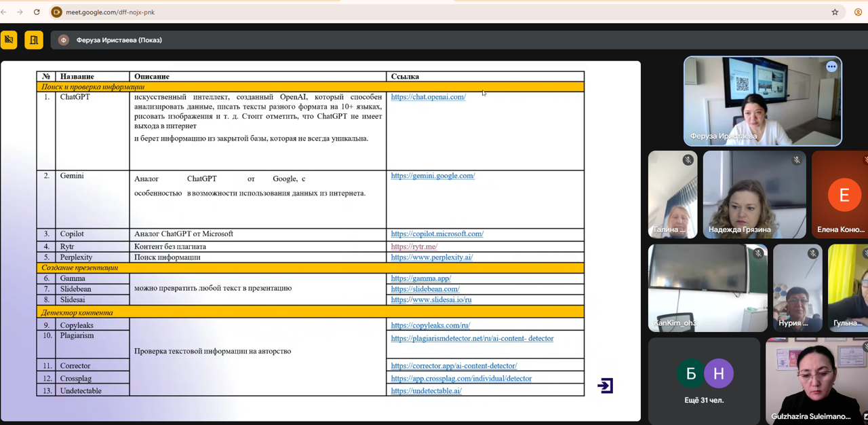Click the meet.google.com address bar URL
Image resolution: width=868 pixels, height=425 pixels.
click(110, 12)
